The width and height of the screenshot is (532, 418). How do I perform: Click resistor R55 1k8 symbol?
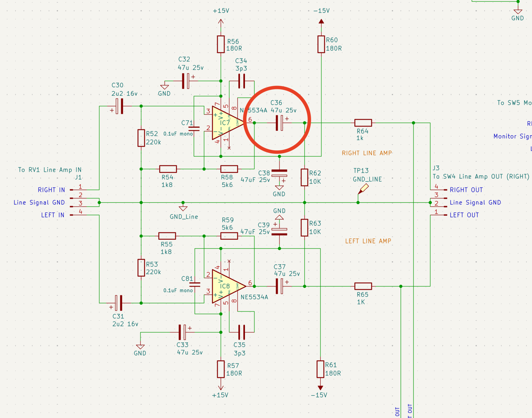[x=167, y=236]
